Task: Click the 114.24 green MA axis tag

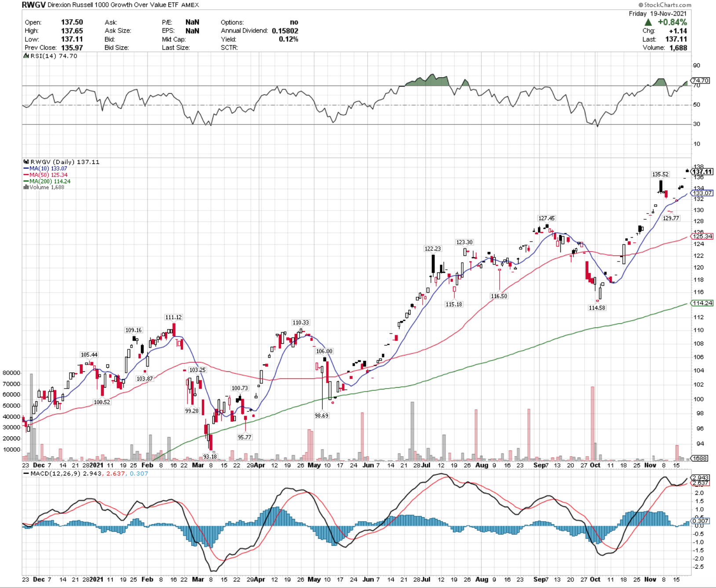Action: pos(702,303)
